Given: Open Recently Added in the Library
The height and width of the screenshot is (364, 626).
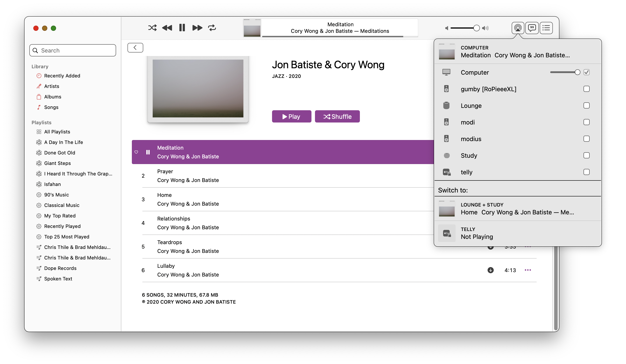Looking at the screenshot, I should [x=62, y=76].
